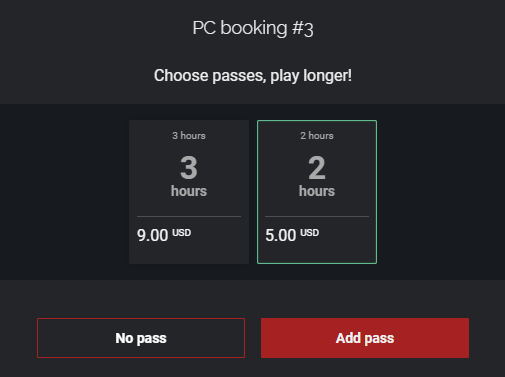Select the 2 hours pass card
Viewport: 505px width, 377px height.
click(317, 192)
